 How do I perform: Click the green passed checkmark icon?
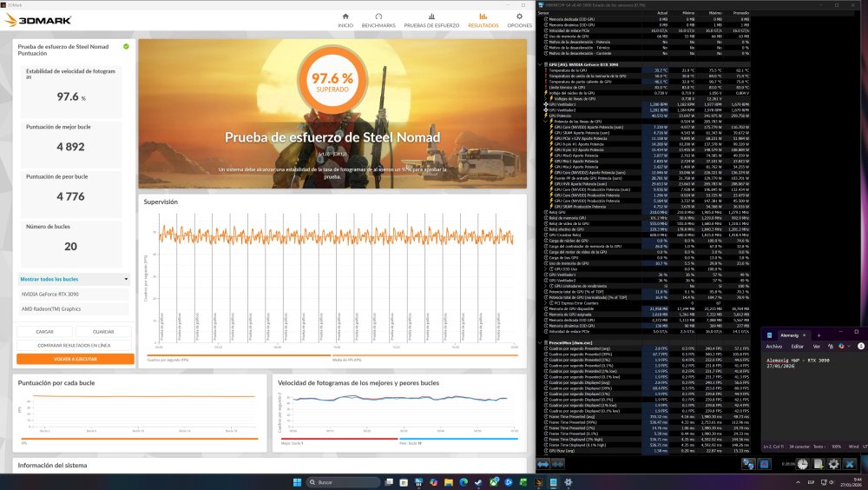(126, 47)
